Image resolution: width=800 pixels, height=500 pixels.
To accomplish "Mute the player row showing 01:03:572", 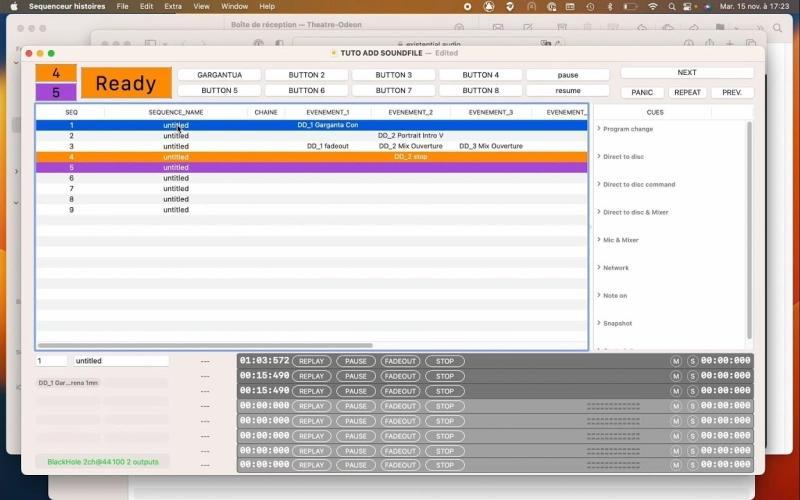I will (676, 361).
